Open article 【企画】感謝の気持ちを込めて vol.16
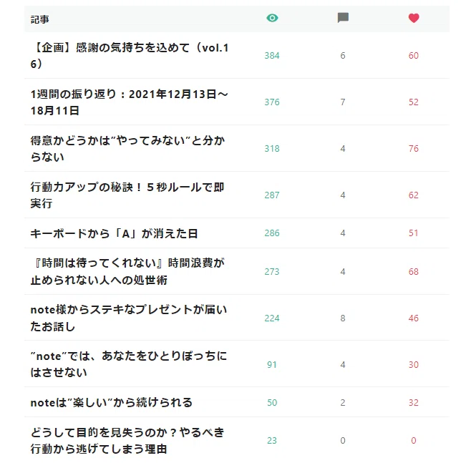The width and height of the screenshot is (476, 463). (x=130, y=56)
